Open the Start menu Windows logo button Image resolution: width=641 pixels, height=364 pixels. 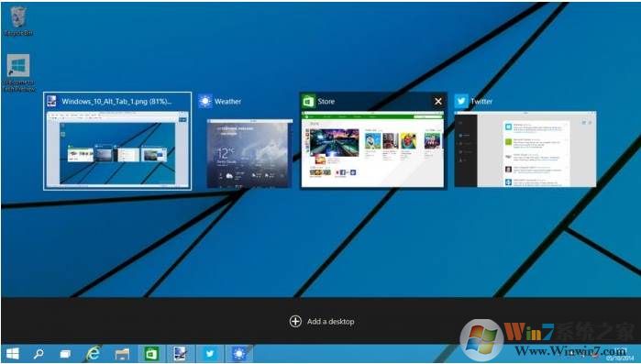coord(13,353)
